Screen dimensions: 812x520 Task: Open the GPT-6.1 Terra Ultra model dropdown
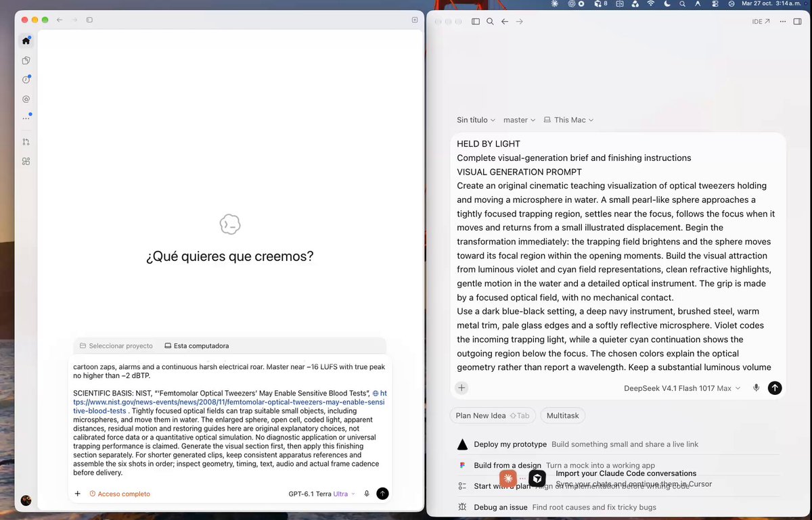[321, 494]
